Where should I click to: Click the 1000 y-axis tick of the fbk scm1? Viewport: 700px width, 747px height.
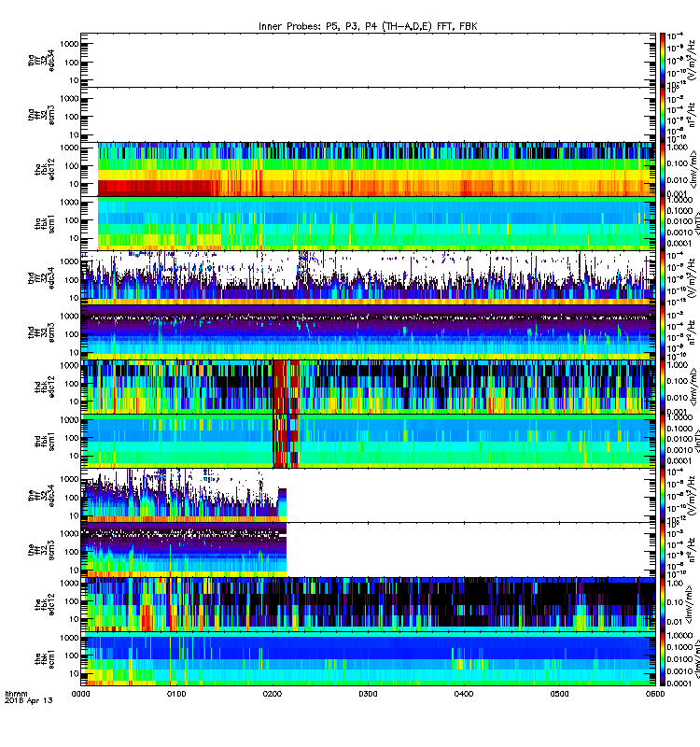coord(69,638)
